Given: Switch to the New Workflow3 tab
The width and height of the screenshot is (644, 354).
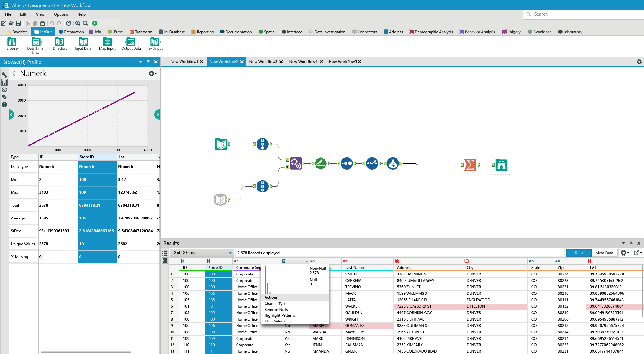Looking at the screenshot, I should [x=263, y=62].
